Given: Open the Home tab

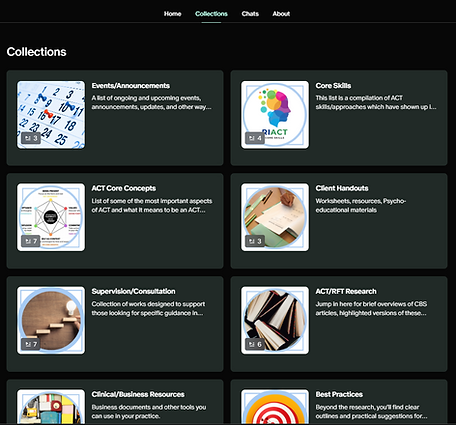Looking at the screenshot, I should 172,14.
